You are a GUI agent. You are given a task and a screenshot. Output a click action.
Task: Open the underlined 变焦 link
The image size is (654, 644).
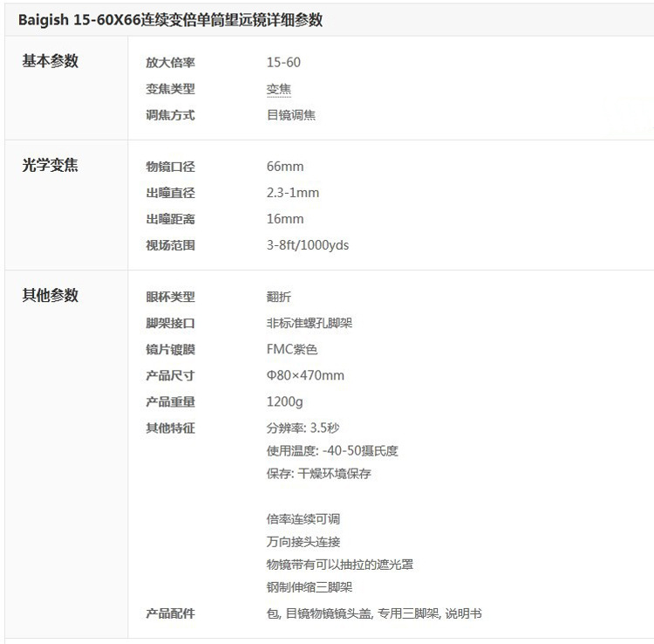point(279,89)
